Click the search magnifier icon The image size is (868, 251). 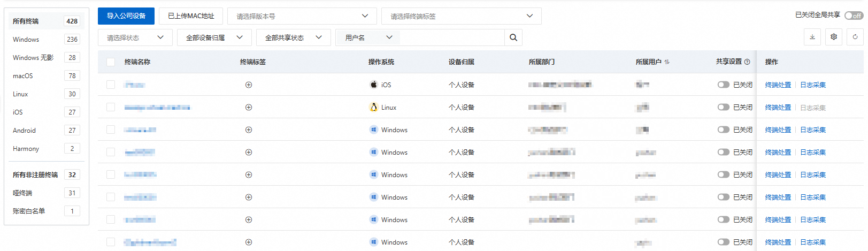tap(513, 37)
